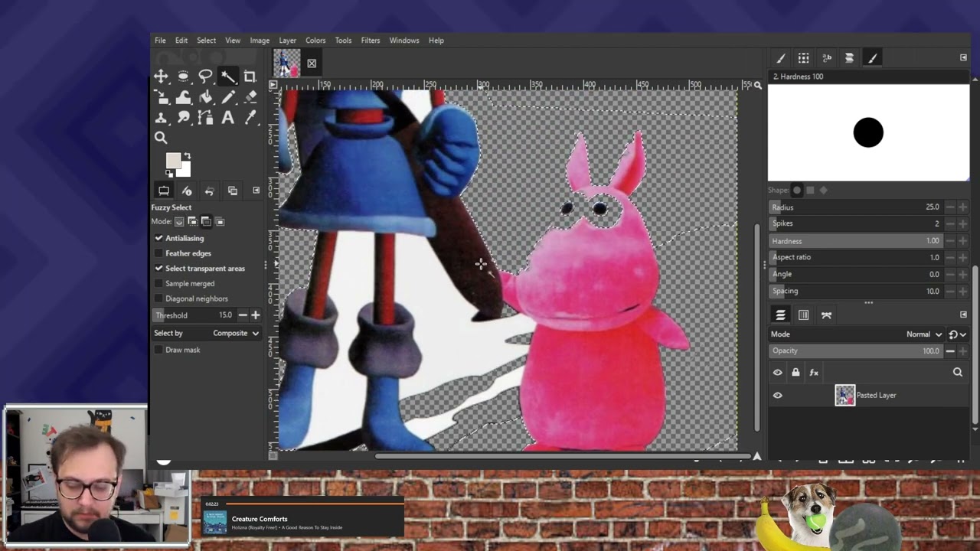This screenshot has height=551, width=980.
Task: Open the Images tab in toolbox dock
Action: pos(233,191)
